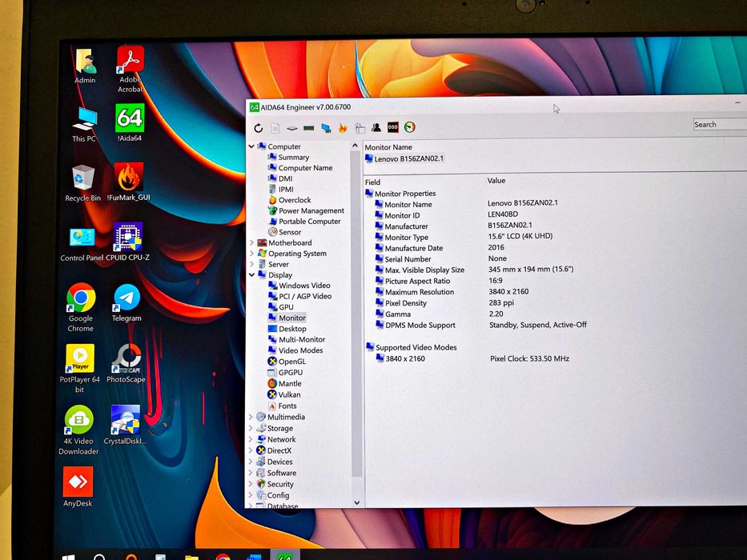Expand the Server tree node
Screen dimensions: 747x560
point(251,264)
